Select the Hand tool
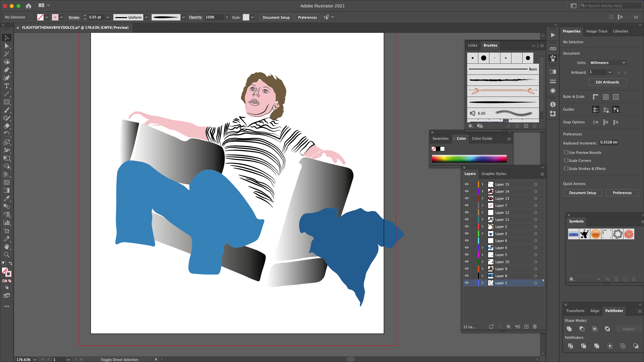 [x=7, y=247]
